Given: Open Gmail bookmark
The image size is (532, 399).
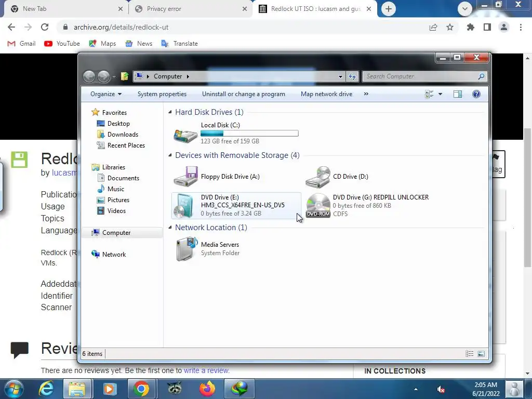Looking at the screenshot, I should (21, 44).
